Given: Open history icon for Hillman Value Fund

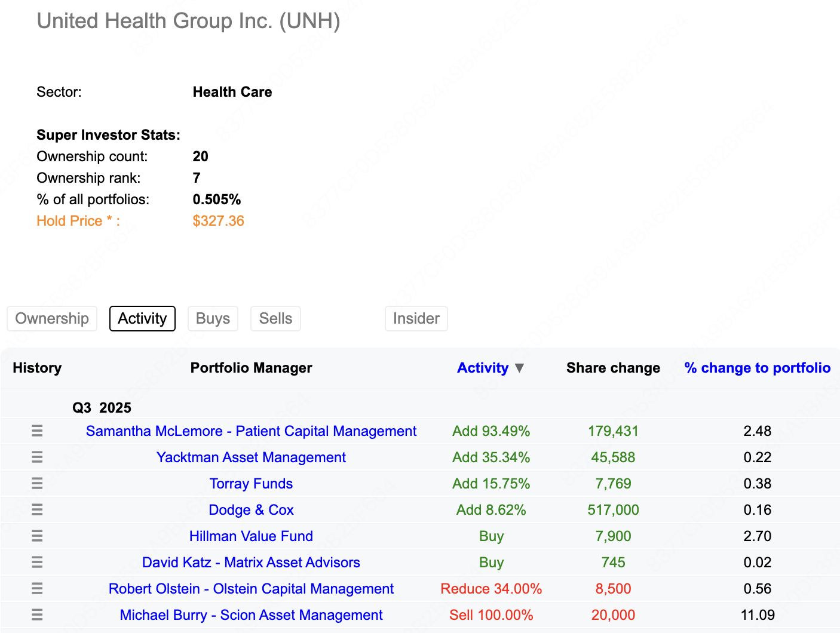Looking at the screenshot, I should pos(37,536).
